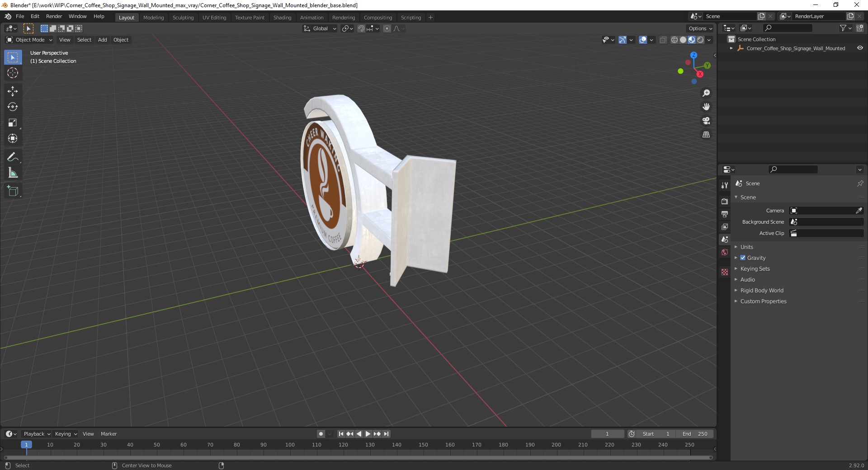
Task: Activate the Scale tool
Action: [13, 123]
